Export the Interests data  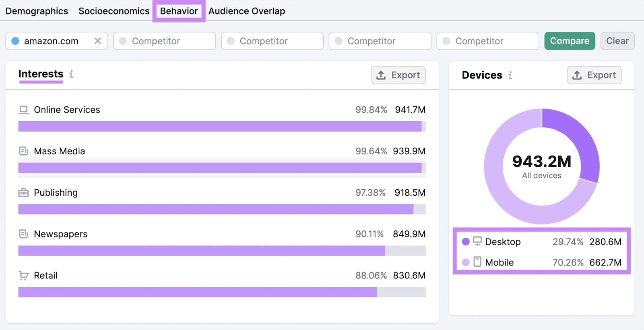[398, 75]
